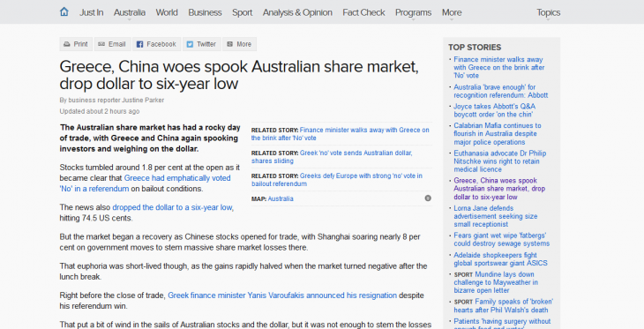Open 'Patients having surgery without' story
644x329 pixels.
click(502, 323)
